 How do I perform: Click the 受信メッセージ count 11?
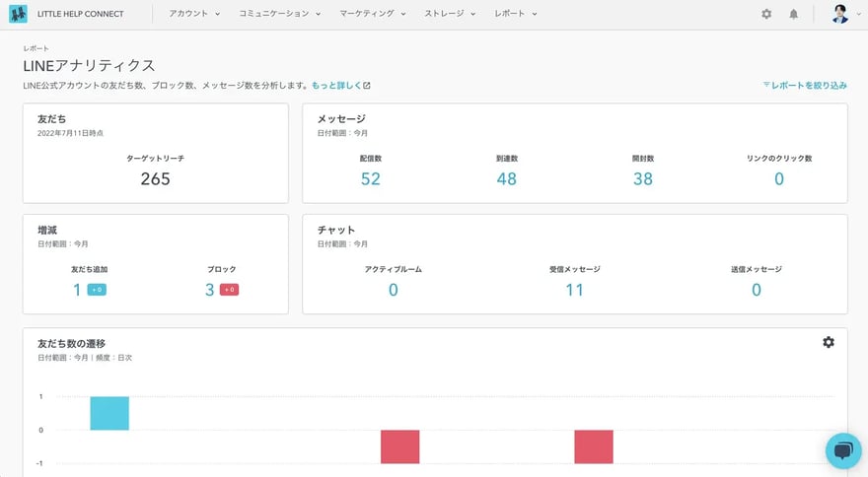[574, 290]
